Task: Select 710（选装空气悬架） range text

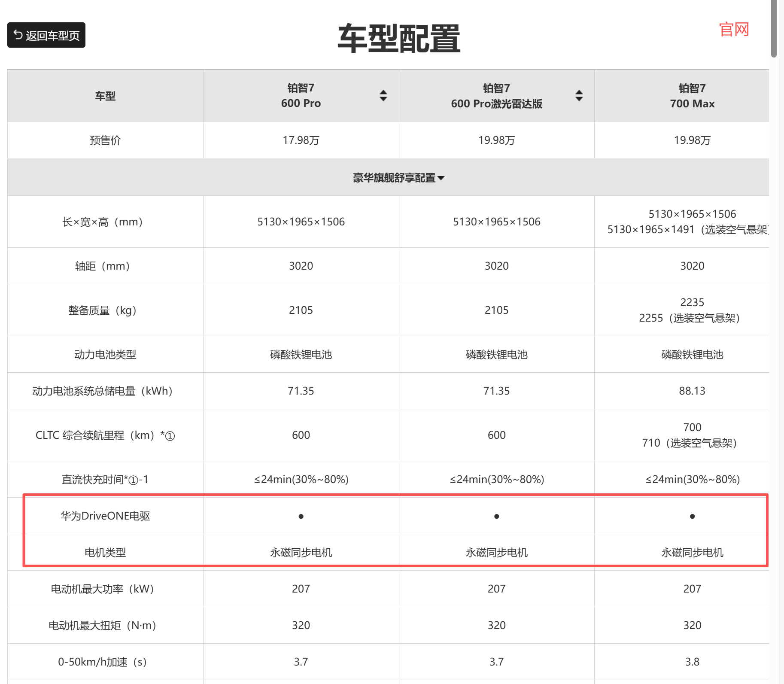Action: [690, 443]
